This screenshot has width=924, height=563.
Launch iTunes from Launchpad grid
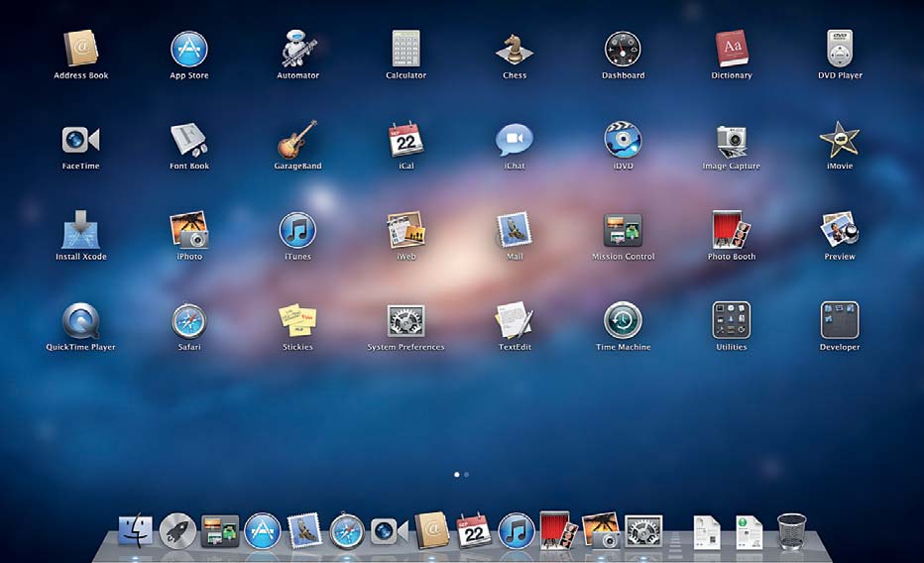click(x=297, y=230)
